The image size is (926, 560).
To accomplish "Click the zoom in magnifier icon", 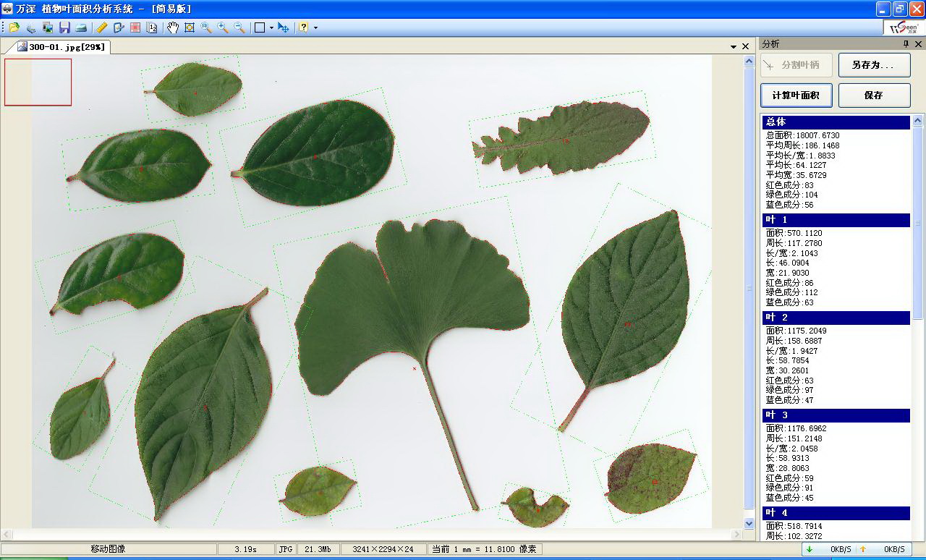I will point(223,27).
